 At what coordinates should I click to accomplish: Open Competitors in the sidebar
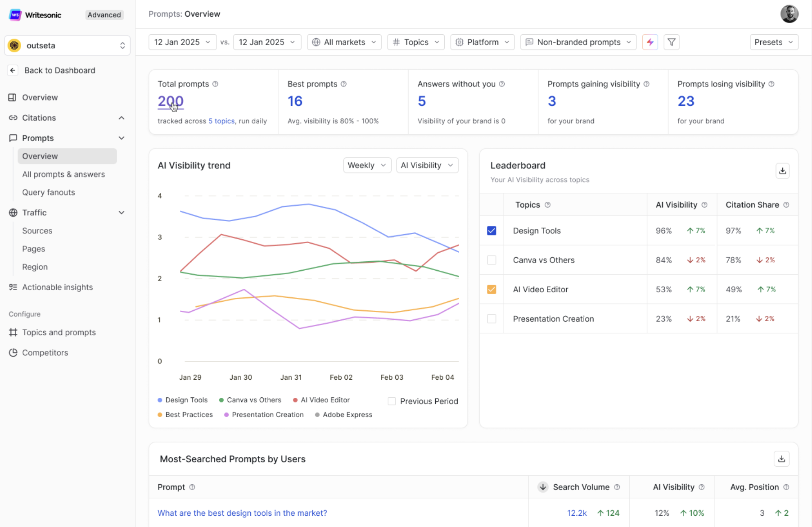[45, 353]
